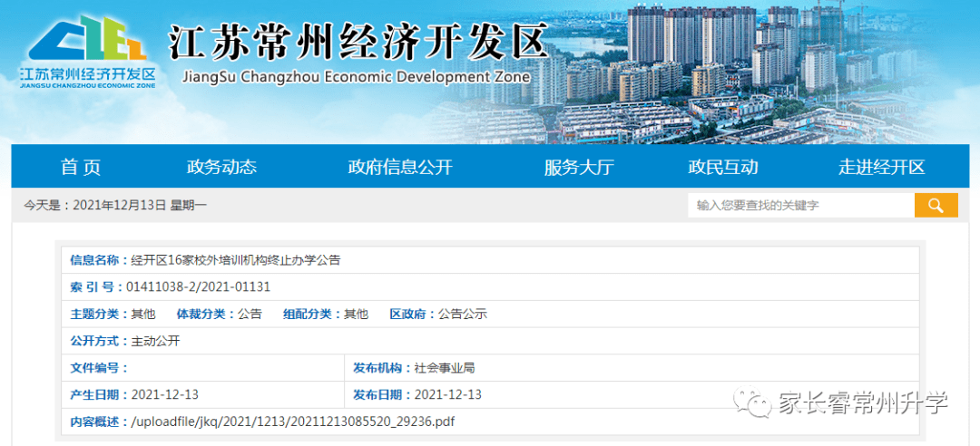This screenshot has height=446, width=980.
Task: Click the JiangSu Changzhou Economic Development Zone subtitle
Action: pos(355,77)
